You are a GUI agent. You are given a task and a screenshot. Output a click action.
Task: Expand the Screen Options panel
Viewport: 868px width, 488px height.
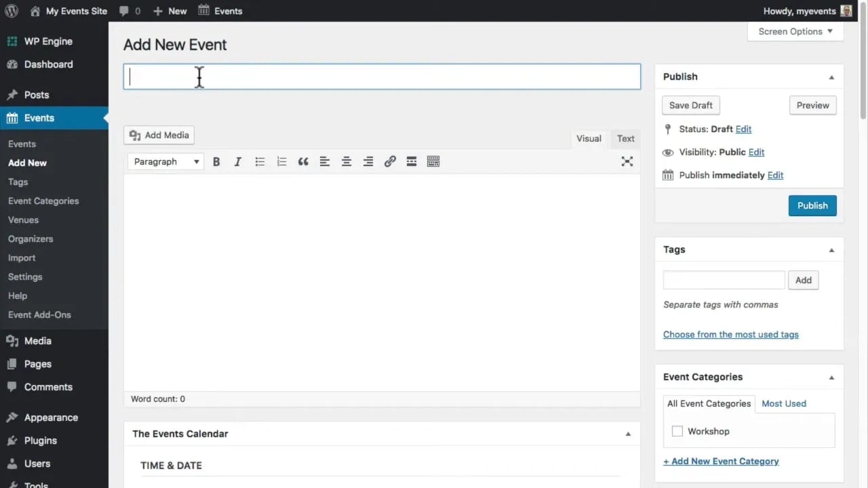pos(795,31)
